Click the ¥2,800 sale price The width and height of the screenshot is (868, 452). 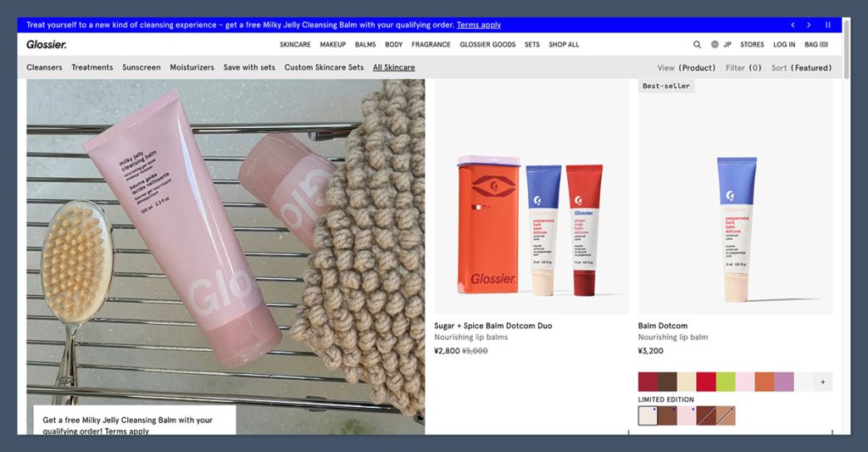[447, 350]
